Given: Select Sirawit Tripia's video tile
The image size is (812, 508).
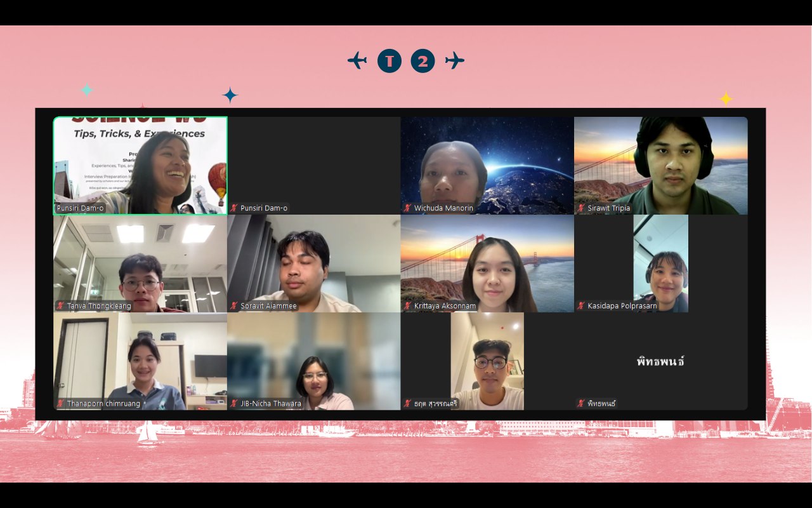Looking at the screenshot, I should (660, 165).
